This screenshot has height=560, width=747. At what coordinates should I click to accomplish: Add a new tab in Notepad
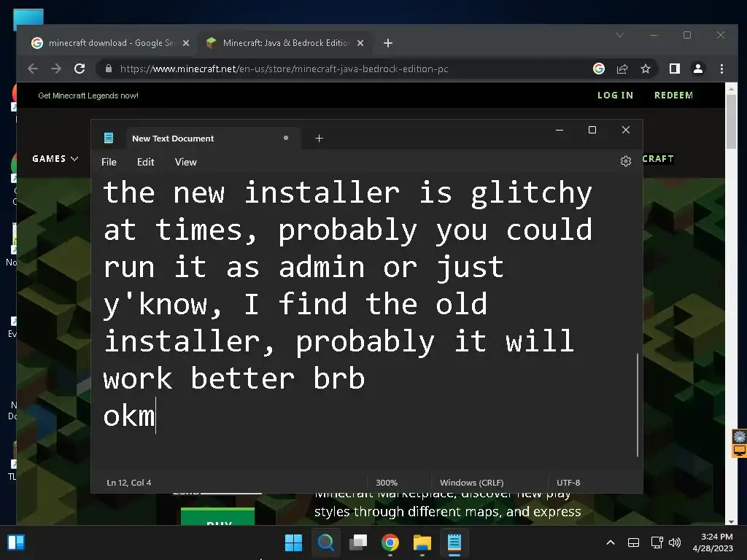pyautogui.click(x=320, y=138)
